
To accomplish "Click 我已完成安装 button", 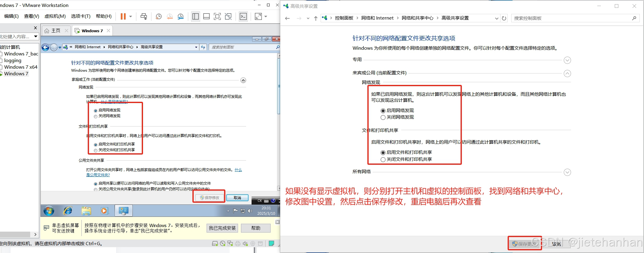I will point(222,228).
